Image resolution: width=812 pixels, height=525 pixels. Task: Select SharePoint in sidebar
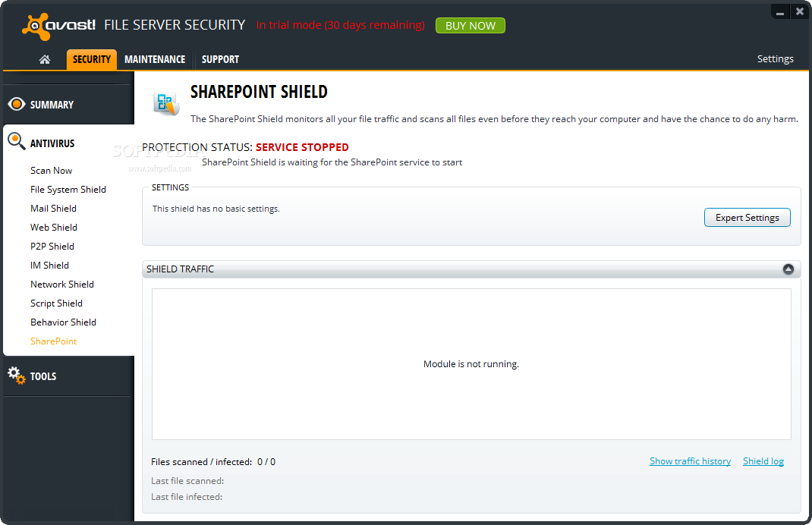(53, 341)
